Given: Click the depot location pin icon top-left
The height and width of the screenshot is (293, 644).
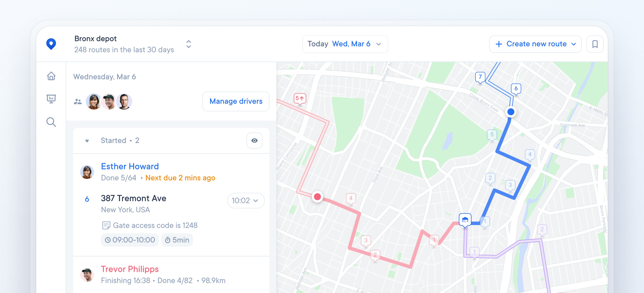Looking at the screenshot, I should click(51, 44).
